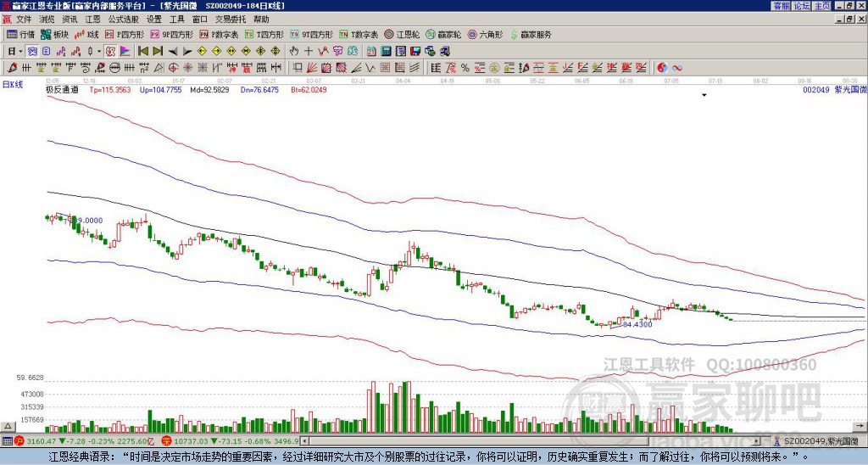Click the SZ002049 status bar entry
This screenshot has height=465, width=868.
(820, 442)
